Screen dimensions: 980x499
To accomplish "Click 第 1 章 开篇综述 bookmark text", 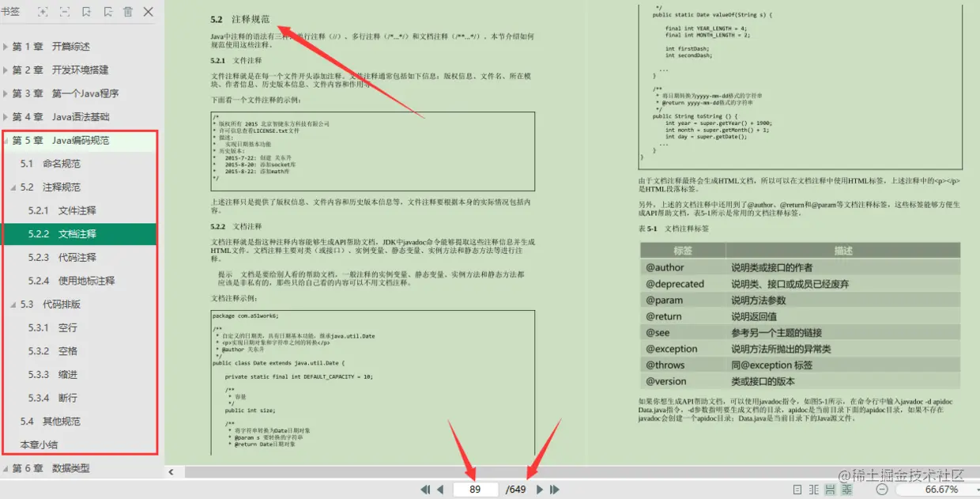I will pyautogui.click(x=51, y=47).
